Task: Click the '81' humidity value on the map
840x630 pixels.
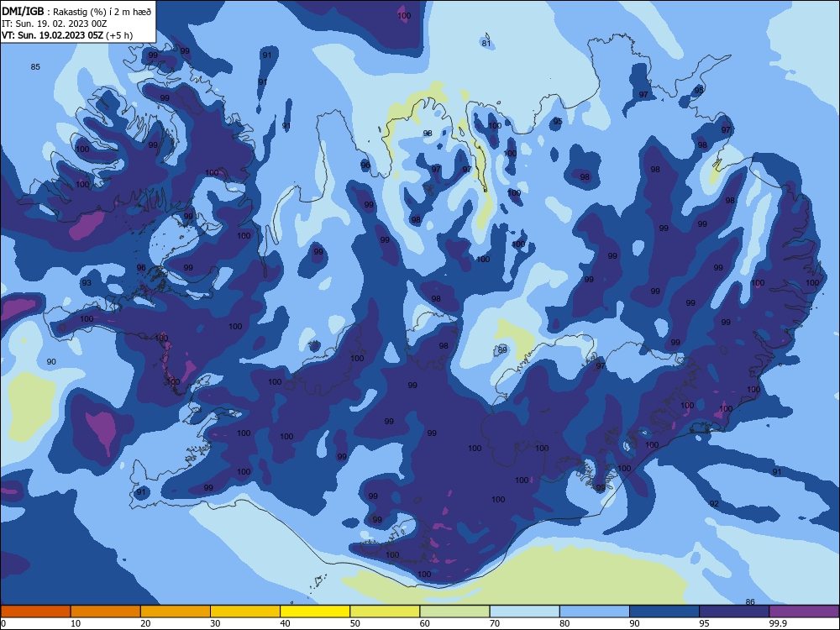Action: click(x=486, y=44)
